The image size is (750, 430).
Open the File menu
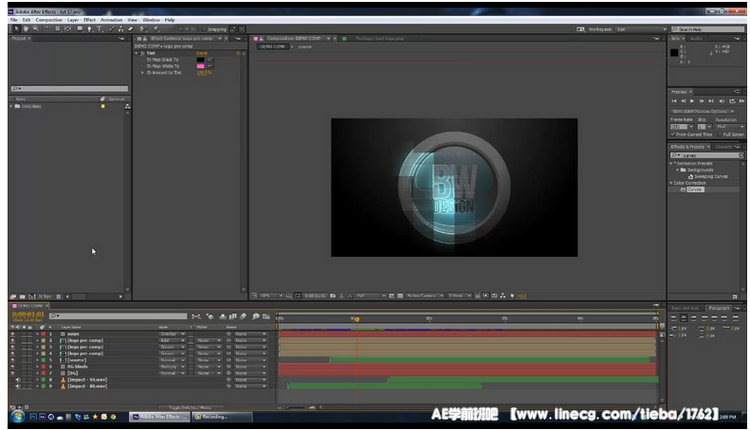pos(14,20)
